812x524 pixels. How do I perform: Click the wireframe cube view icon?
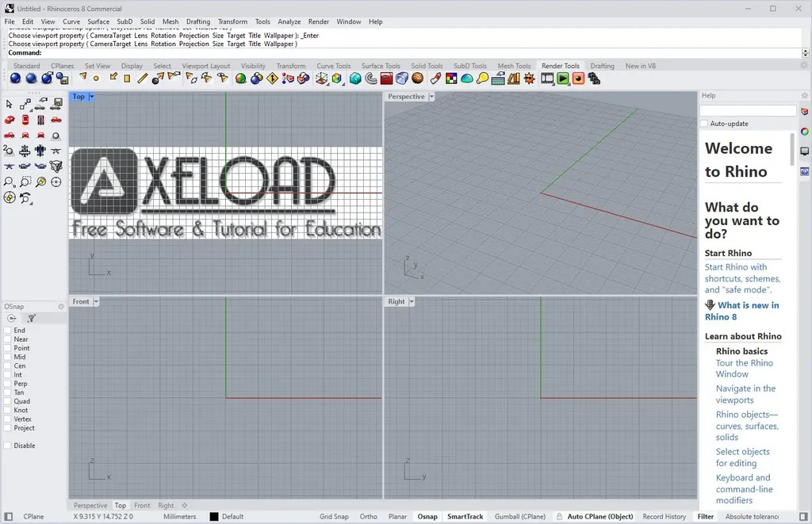coord(56,166)
